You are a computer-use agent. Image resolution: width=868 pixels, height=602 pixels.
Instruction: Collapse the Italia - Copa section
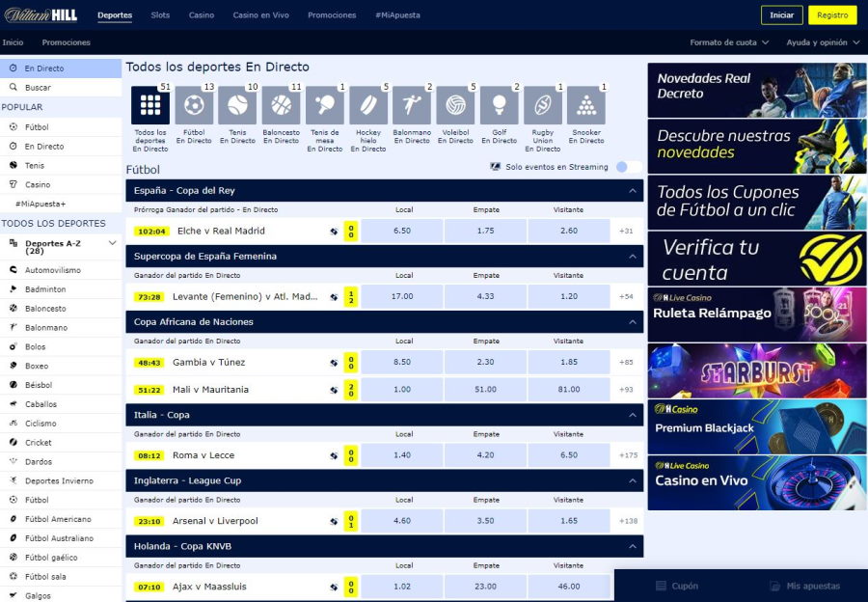coord(632,415)
